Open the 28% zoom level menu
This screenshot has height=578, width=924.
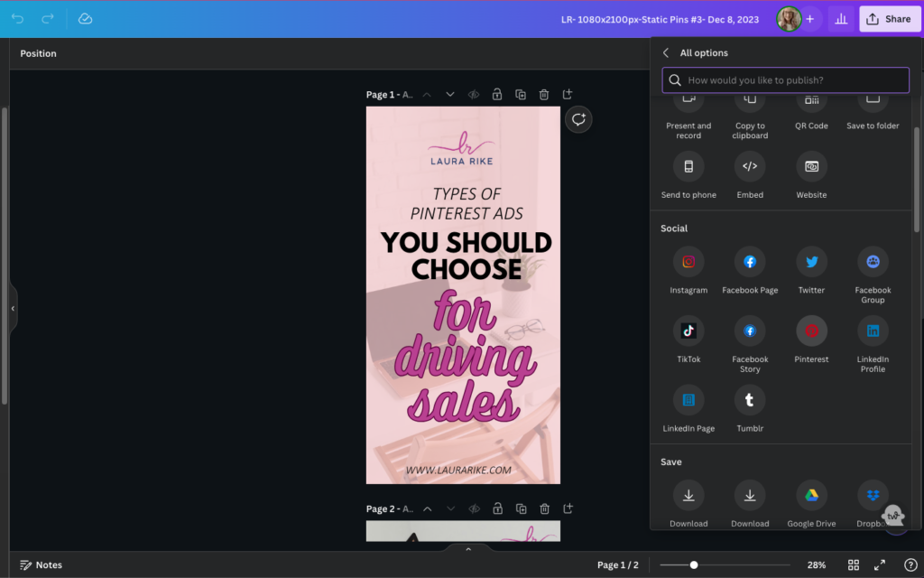point(816,565)
